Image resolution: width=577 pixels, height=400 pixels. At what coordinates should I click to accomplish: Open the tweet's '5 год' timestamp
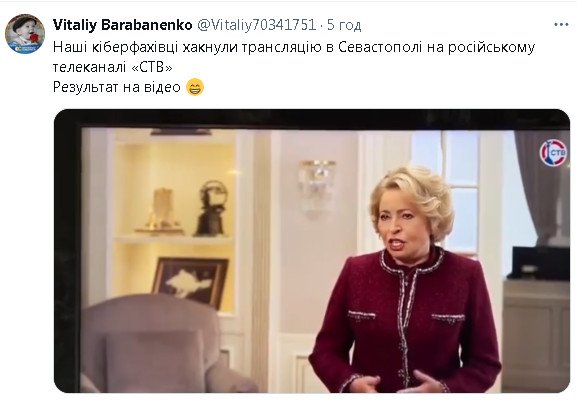pyautogui.click(x=344, y=25)
